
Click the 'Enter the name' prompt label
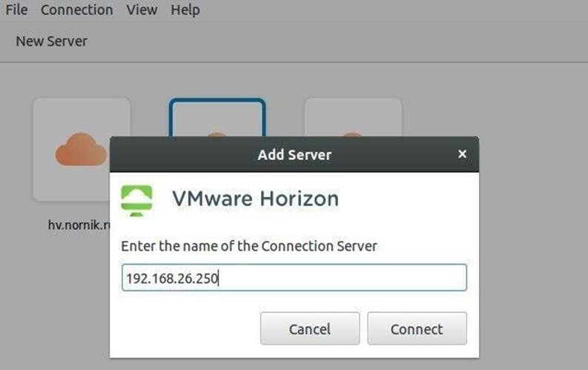click(x=249, y=245)
